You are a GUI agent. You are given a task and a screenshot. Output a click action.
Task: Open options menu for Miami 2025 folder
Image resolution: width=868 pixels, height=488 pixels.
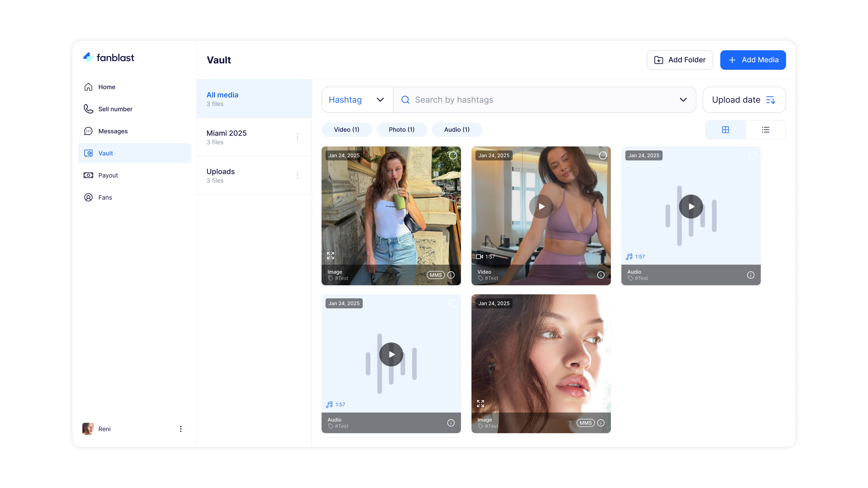coord(297,137)
